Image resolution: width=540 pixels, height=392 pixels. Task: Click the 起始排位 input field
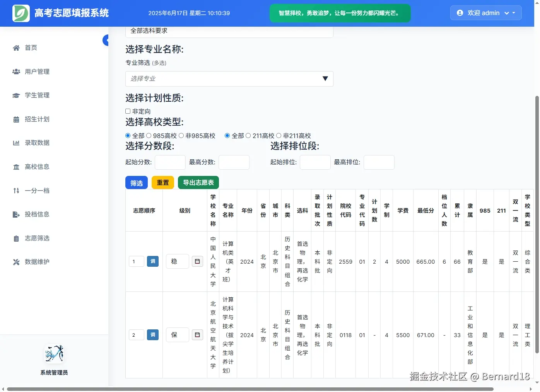click(x=315, y=162)
